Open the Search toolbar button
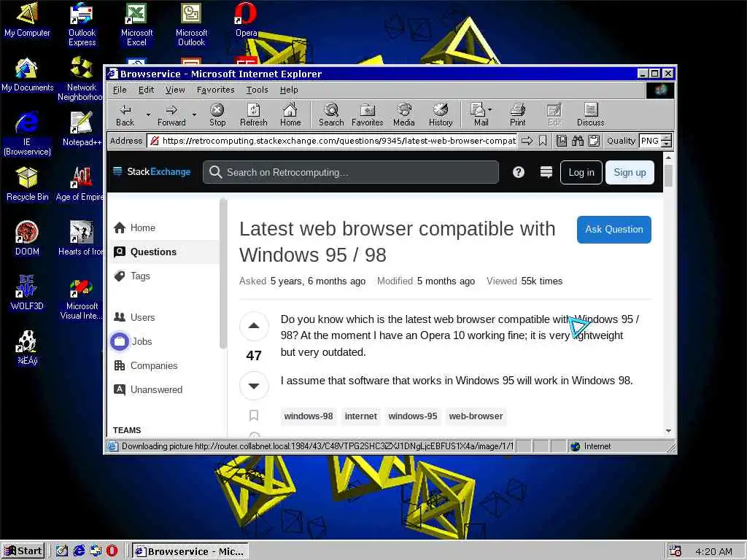Image resolution: width=747 pixels, height=560 pixels. coord(331,114)
